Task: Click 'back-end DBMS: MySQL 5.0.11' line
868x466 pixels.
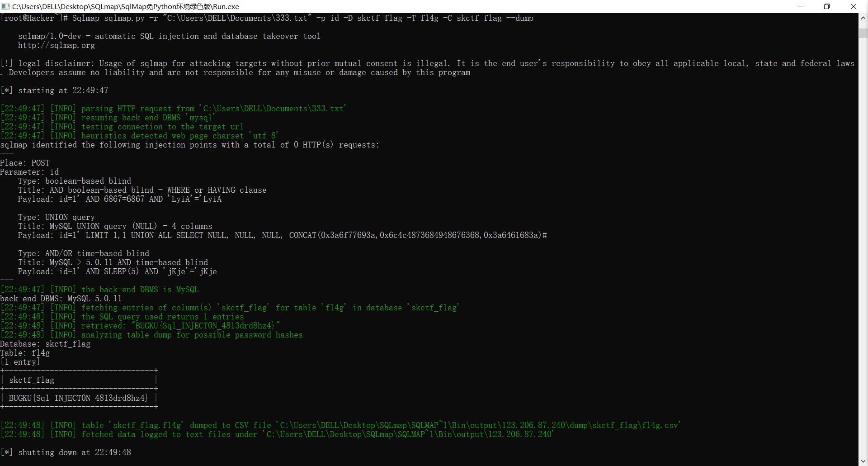Action: pos(61,299)
